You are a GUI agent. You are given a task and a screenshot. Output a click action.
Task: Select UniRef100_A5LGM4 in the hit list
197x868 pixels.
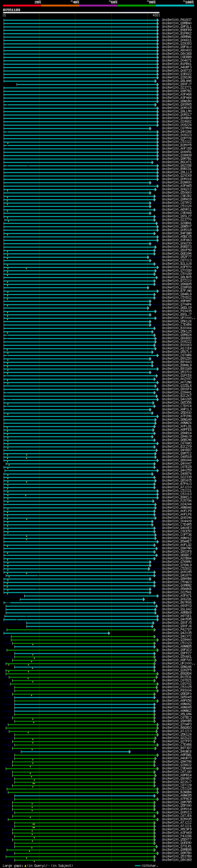[x=177, y=714]
